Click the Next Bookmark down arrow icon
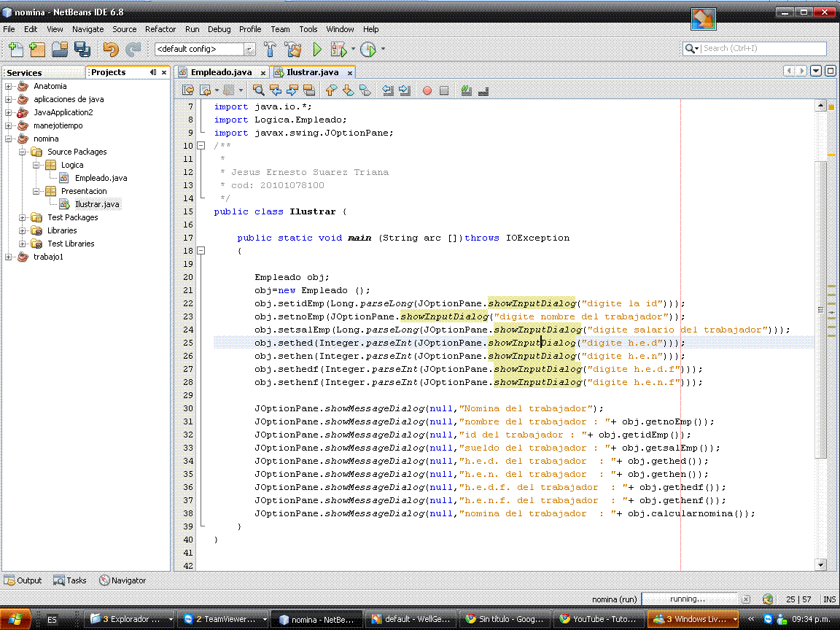The height and width of the screenshot is (630, 840). [x=349, y=90]
